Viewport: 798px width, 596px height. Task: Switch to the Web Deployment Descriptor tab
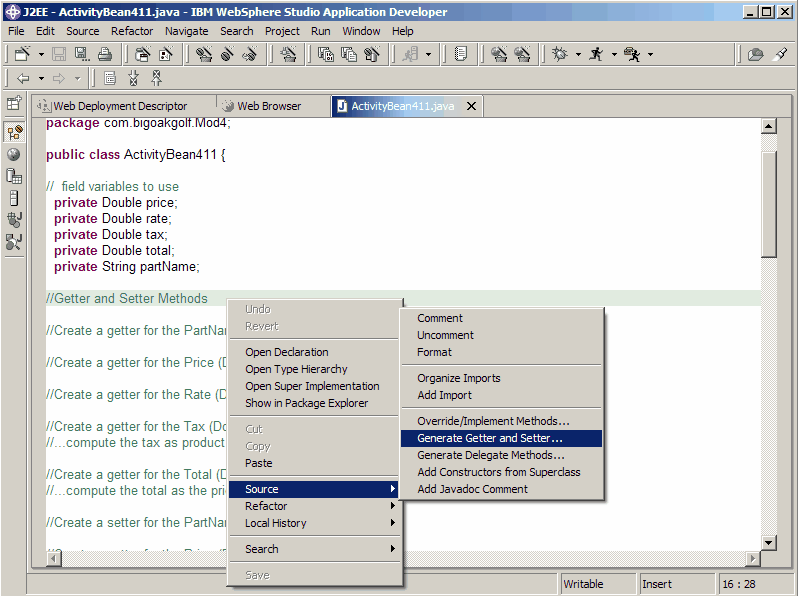pos(123,106)
